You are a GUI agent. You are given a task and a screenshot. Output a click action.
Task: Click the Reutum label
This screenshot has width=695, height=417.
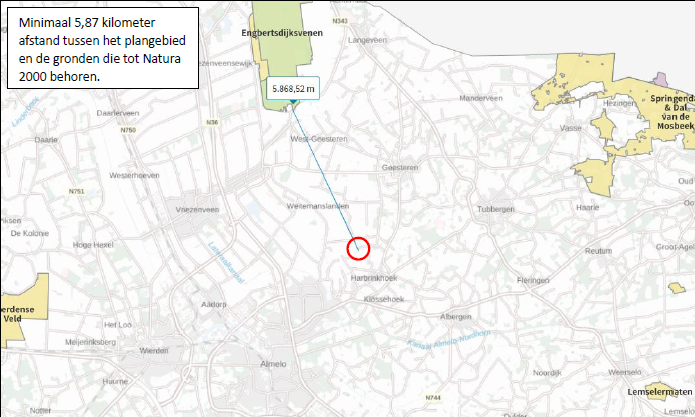tap(598, 251)
